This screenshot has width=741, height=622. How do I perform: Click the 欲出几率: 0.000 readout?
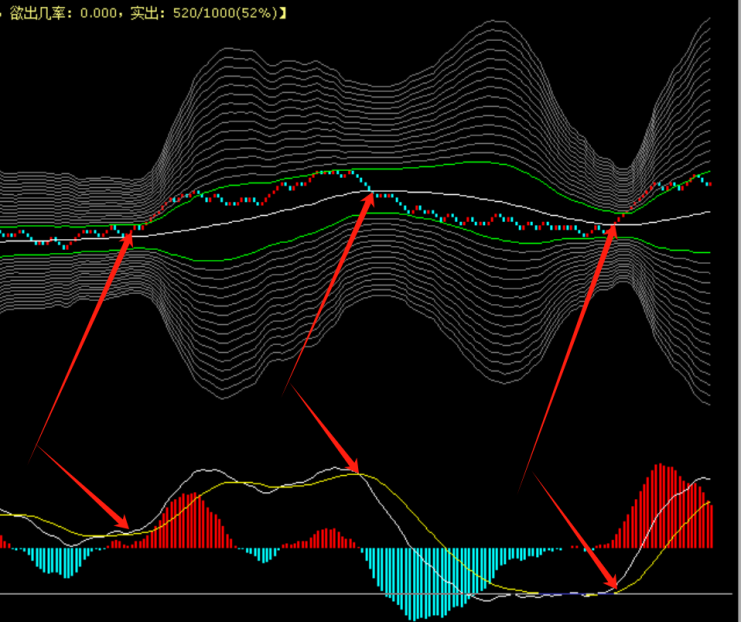pyautogui.click(x=64, y=13)
